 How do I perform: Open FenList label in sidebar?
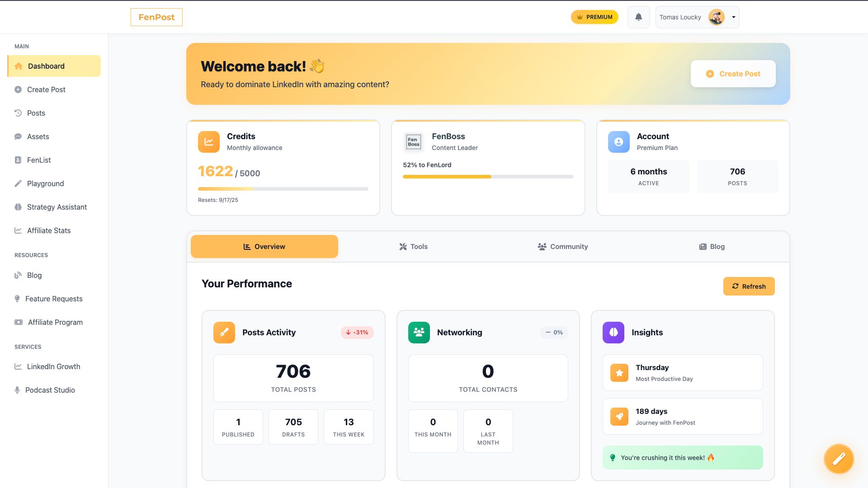pos(39,160)
